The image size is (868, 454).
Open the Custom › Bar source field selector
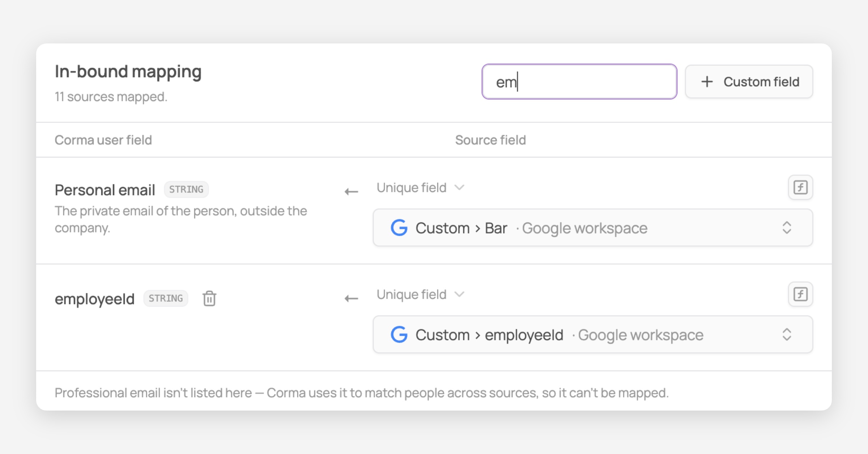coord(593,228)
